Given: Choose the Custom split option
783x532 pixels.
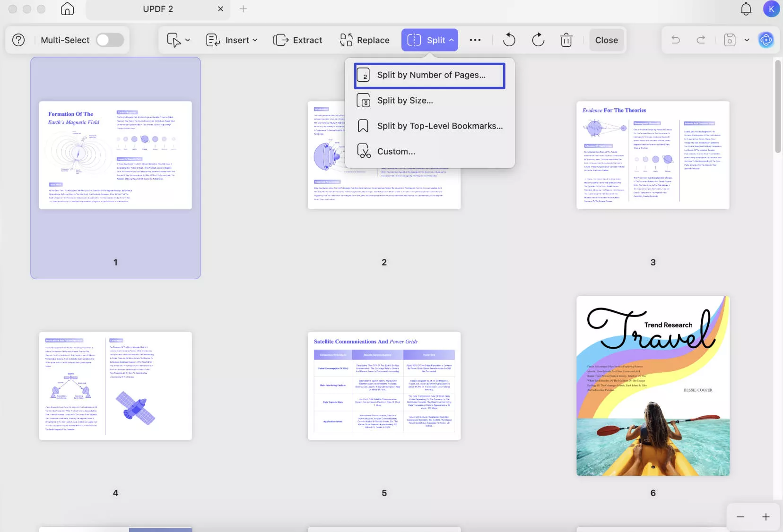Looking at the screenshot, I should [x=430, y=152].
